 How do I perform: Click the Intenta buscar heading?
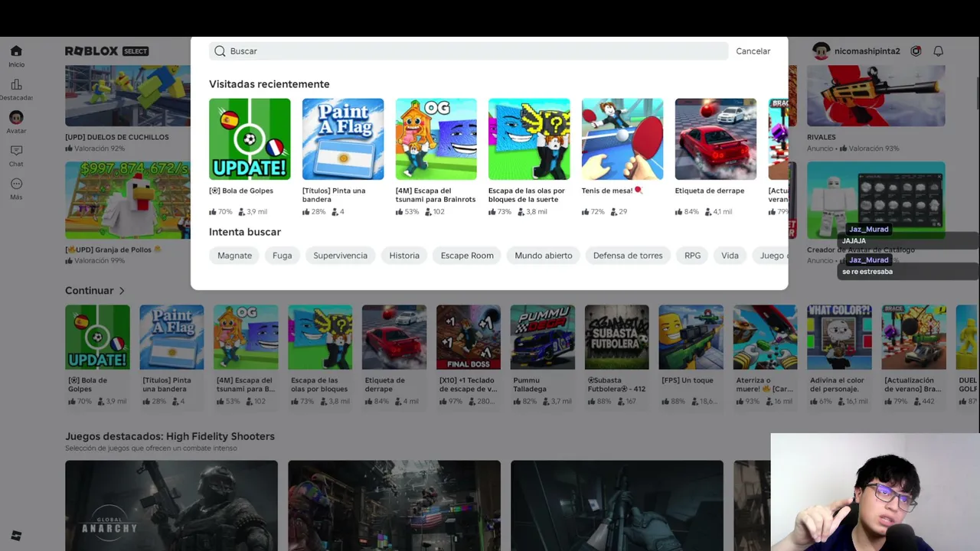pyautogui.click(x=245, y=232)
